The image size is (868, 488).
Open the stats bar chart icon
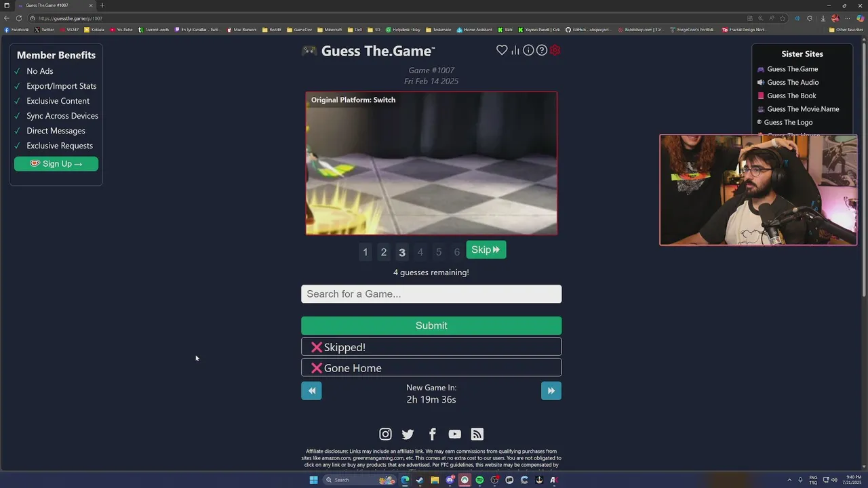[x=515, y=50]
